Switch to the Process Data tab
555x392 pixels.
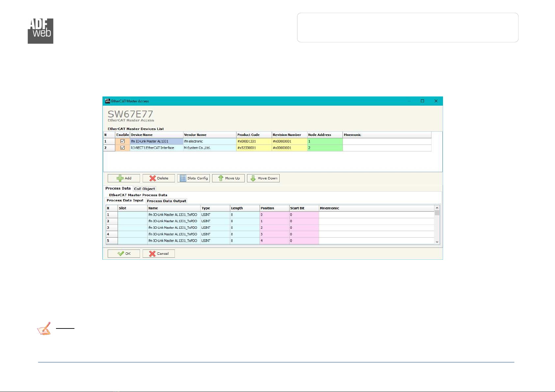(118, 188)
